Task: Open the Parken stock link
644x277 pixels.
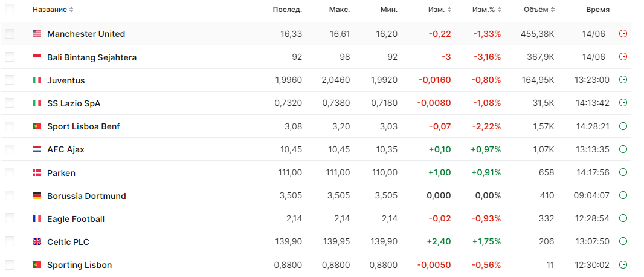Action: (61, 173)
